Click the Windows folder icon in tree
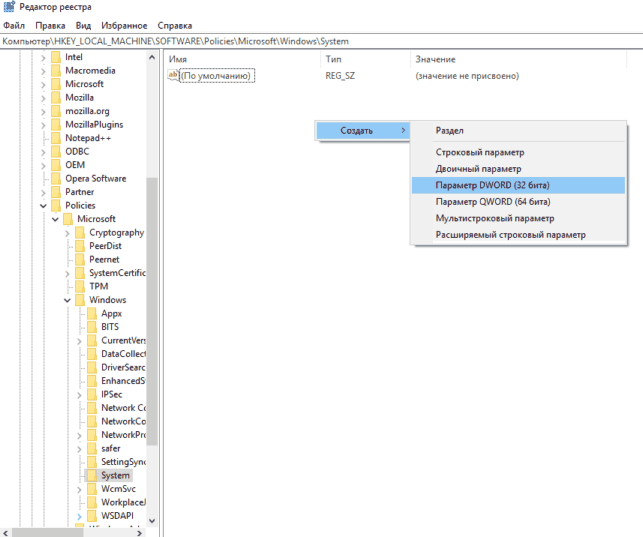The image size is (643, 537). pyautogui.click(x=80, y=300)
